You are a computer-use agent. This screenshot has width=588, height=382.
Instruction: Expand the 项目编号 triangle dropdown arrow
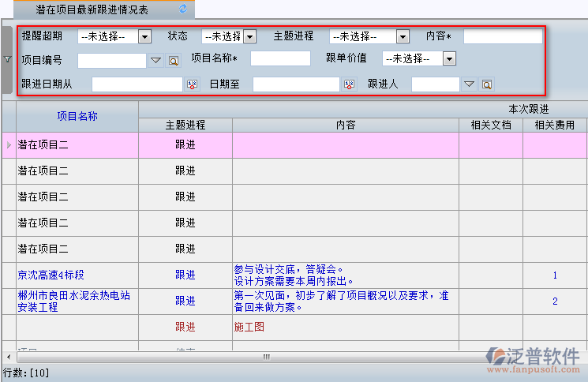coord(155,60)
